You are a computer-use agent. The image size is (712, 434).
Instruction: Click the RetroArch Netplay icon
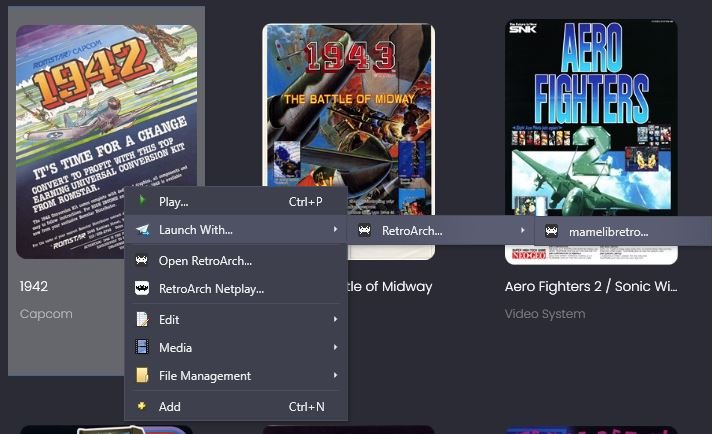pyautogui.click(x=142, y=288)
